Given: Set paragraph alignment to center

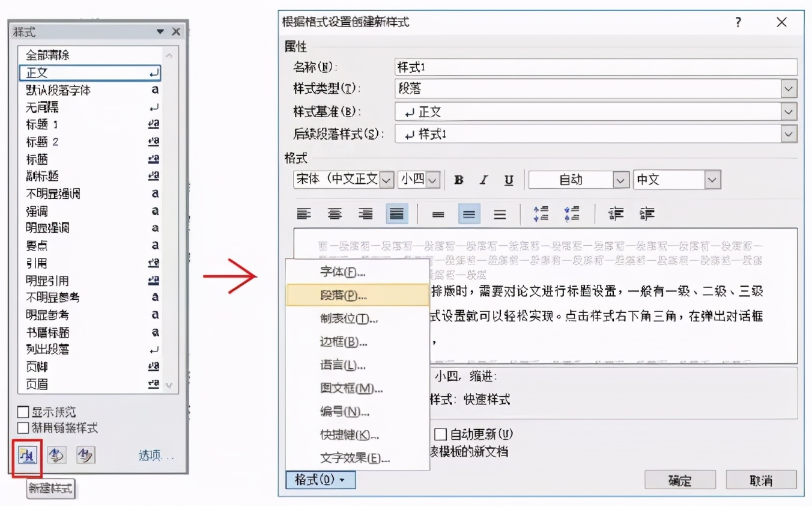Looking at the screenshot, I should click(335, 214).
